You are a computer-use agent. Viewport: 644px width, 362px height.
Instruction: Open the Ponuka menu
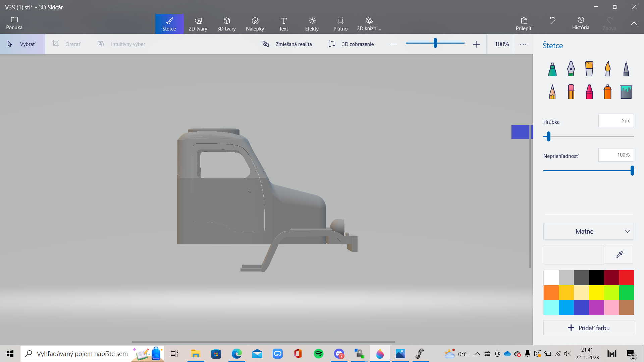tap(14, 23)
